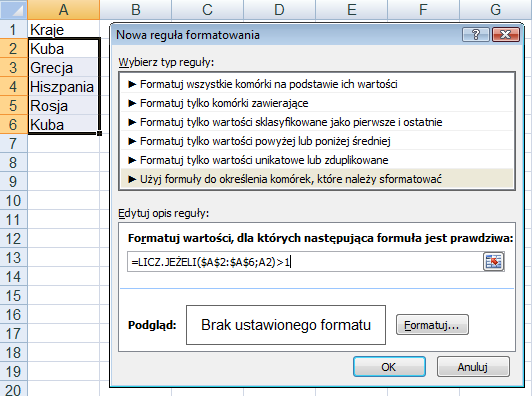Select row 9 header
This screenshot has width=532, height=396.
[x=14, y=182]
